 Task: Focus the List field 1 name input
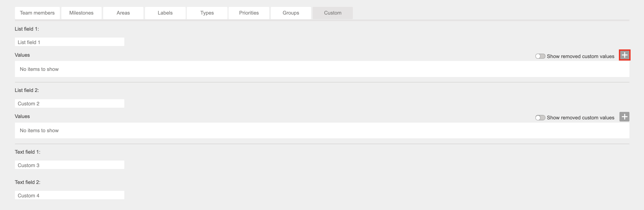point(69,42)
